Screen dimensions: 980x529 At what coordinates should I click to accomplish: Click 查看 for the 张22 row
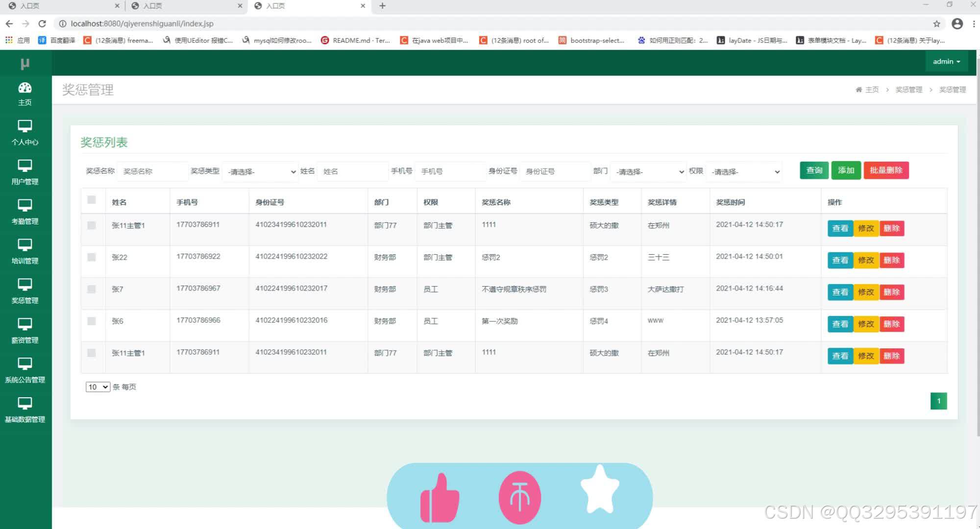click(x=840, y=260)
